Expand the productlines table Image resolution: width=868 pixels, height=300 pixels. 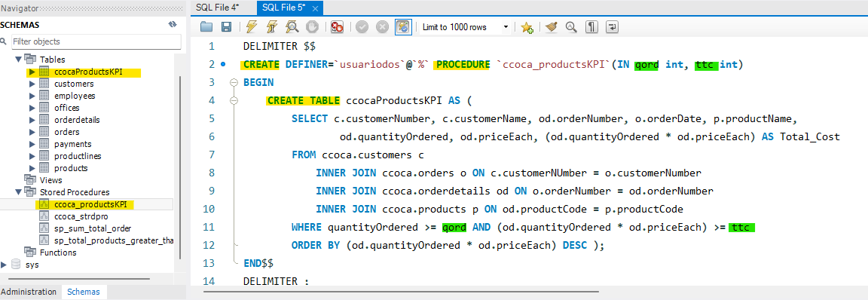coord(32,156)
